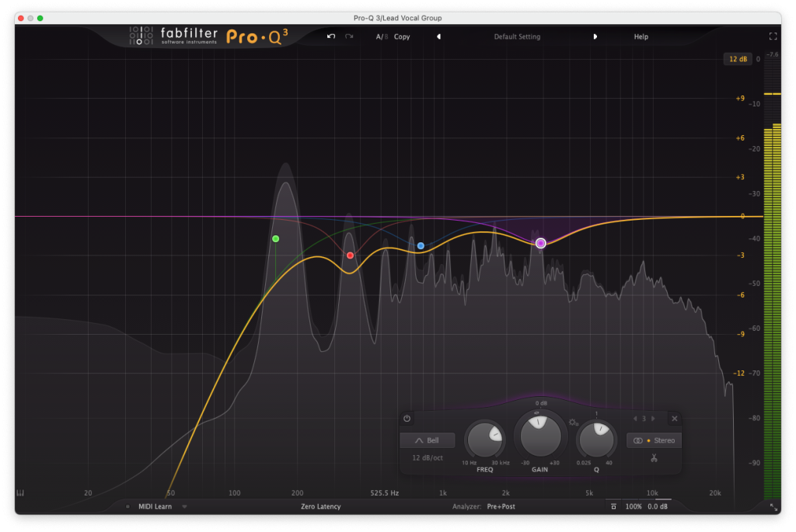
Task: Delete selected band with X button
Action: pos(675,419)
